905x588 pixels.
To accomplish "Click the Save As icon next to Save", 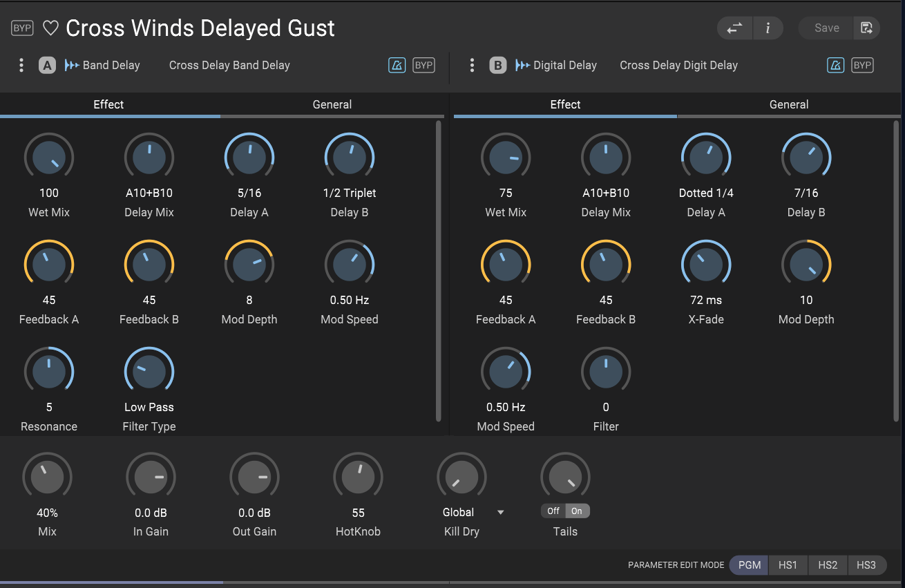I will point(867,28).
